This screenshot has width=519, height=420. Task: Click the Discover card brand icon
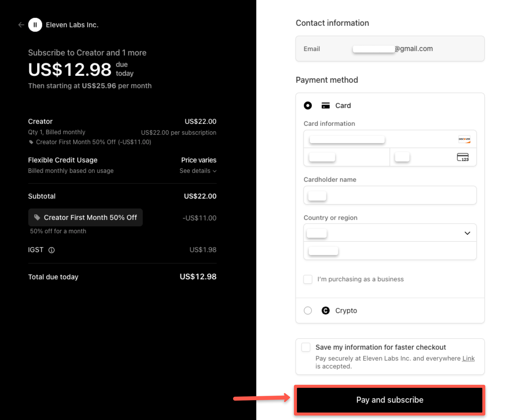click(465, 139)
